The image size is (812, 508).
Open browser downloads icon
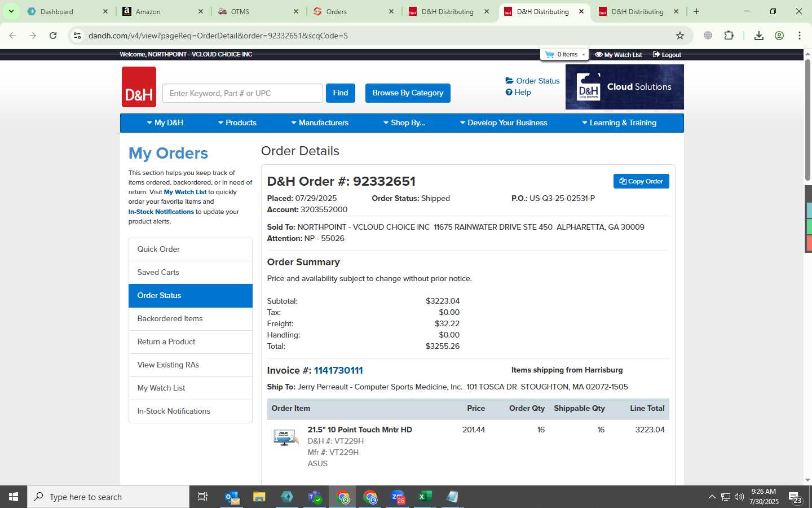coord(759,36)
